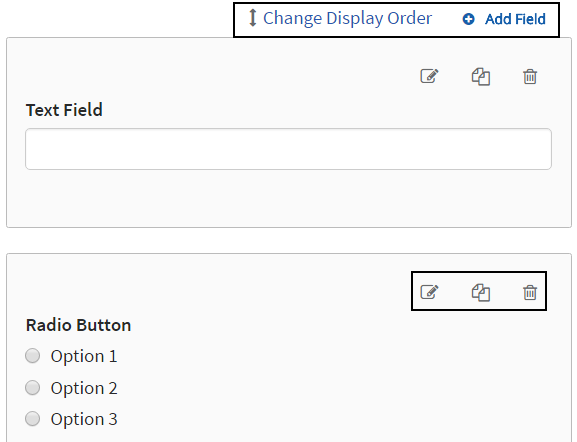Image resolution: width=577 pixels, height=442 pixels.
Task: Click empty area inside Text Field card
Action: [288, 199]
